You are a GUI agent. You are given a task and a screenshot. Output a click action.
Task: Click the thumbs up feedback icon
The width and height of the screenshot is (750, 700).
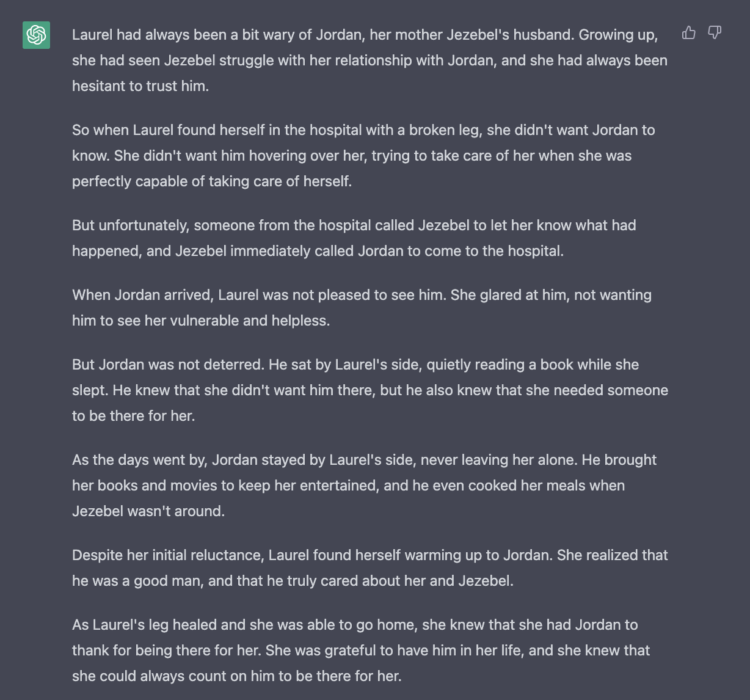click(688, 33)
